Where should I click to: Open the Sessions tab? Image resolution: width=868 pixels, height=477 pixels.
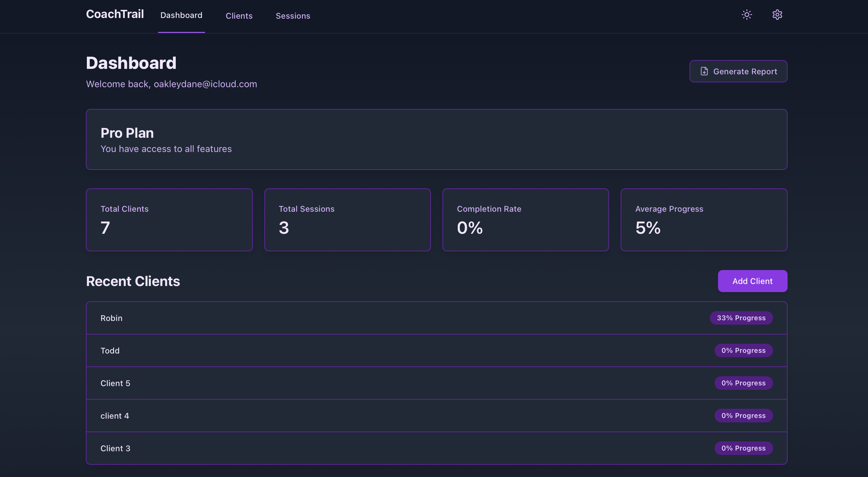tap(293, 16)
